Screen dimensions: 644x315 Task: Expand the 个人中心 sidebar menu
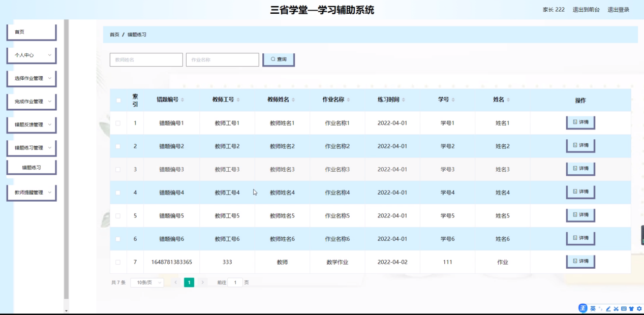[x=32, y=55]
